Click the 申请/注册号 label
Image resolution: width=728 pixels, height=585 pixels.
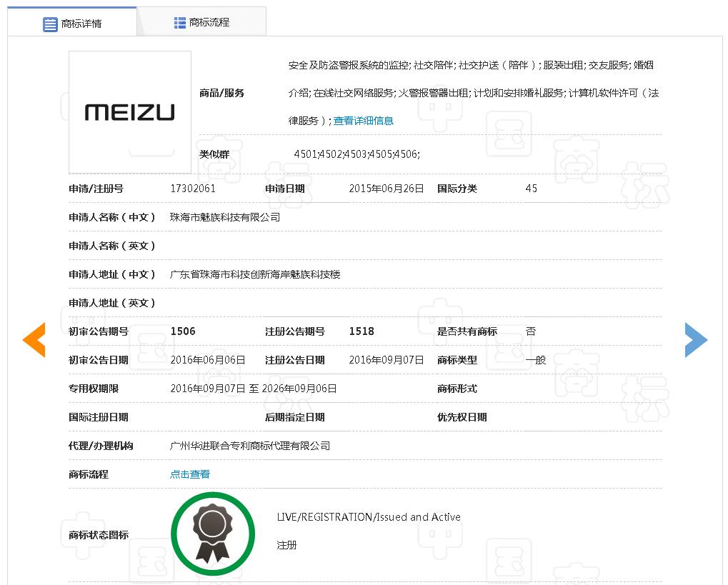tap(96, 189)
